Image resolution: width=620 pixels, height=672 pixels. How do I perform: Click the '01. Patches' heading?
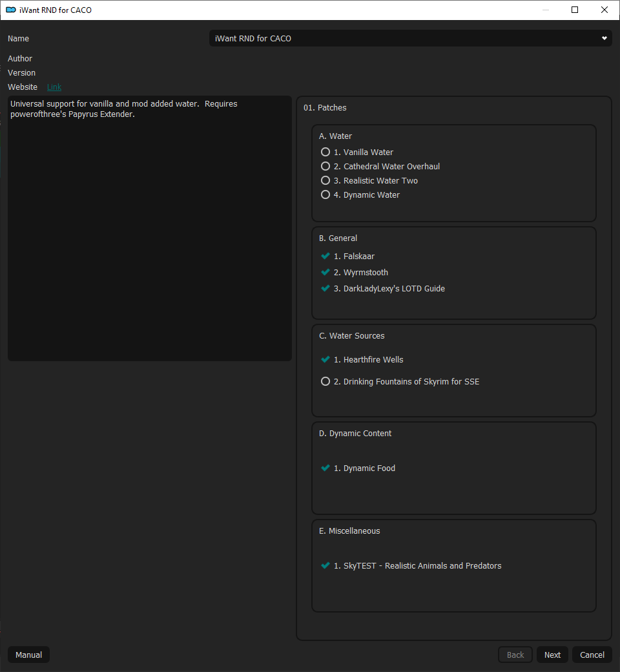(x=325, y=107)
